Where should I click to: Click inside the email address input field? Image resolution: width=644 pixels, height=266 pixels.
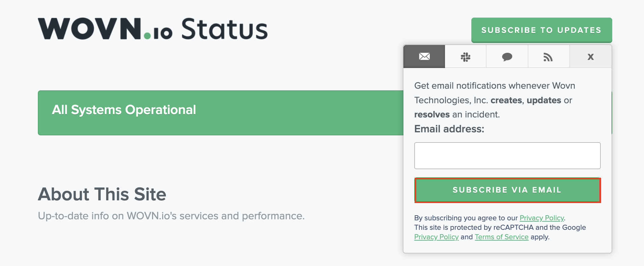pyautogui.click(x=507, y=155)
